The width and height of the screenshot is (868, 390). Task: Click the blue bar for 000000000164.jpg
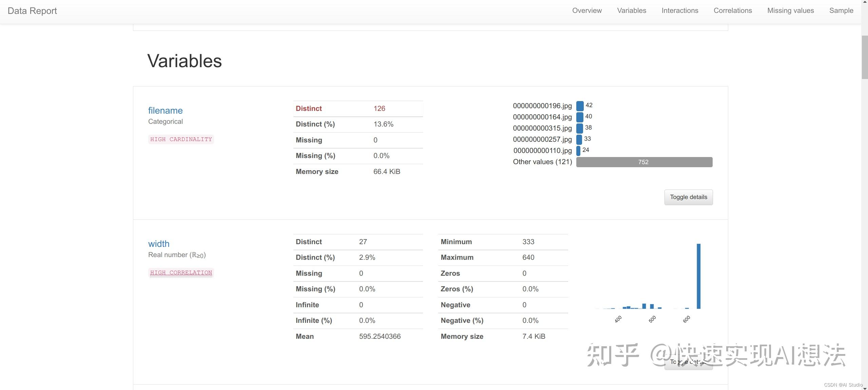(579, 117)
